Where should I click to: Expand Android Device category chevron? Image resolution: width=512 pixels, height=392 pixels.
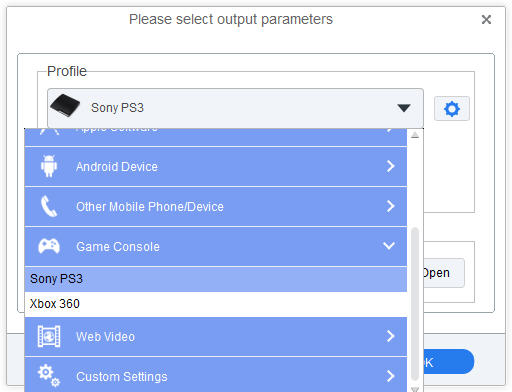click(x=390, y=166)
